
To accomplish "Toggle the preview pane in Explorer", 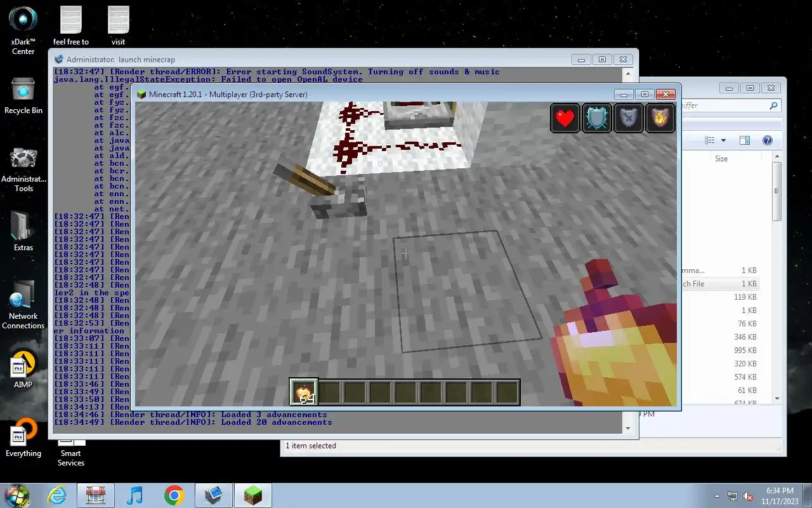I will tap(745, 140).
